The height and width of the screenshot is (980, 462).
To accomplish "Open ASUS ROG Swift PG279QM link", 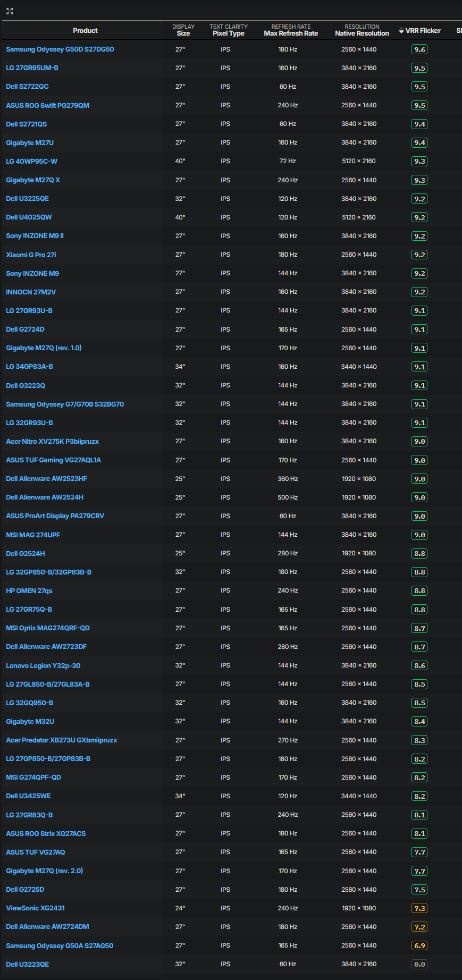I will click(48, 105).
